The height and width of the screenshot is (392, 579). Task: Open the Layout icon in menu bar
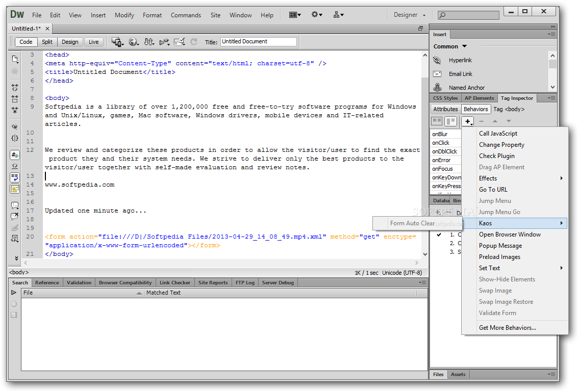295,15
